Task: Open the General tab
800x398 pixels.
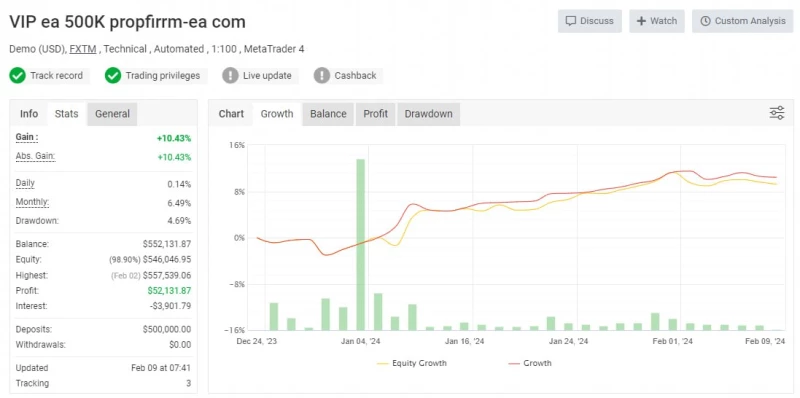Action: point(112,114)
